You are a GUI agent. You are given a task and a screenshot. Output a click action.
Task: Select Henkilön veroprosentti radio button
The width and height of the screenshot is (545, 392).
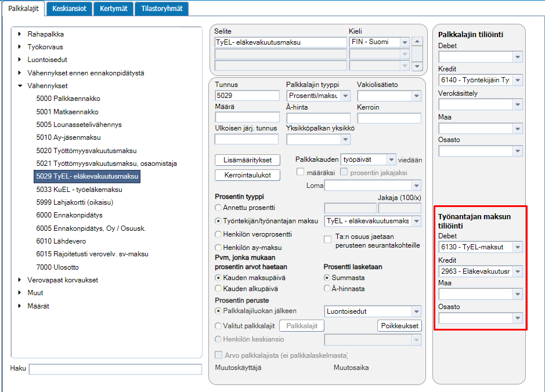tap(218, 234)
